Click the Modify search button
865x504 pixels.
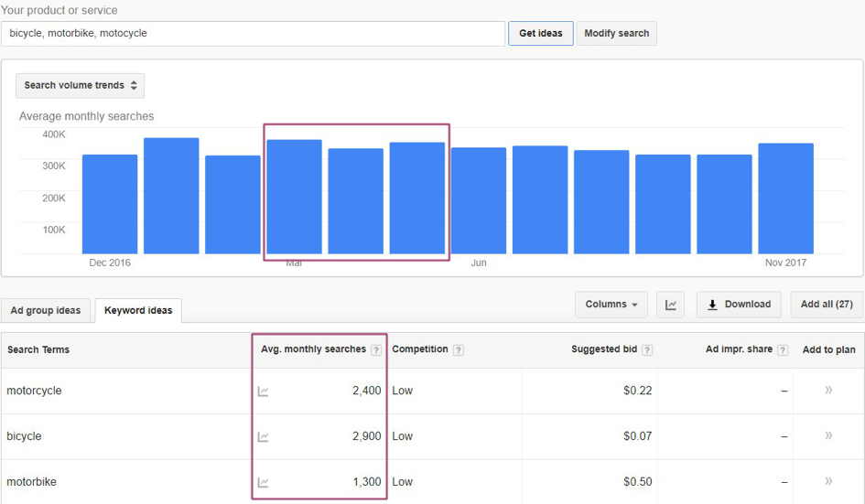[616, 33]
